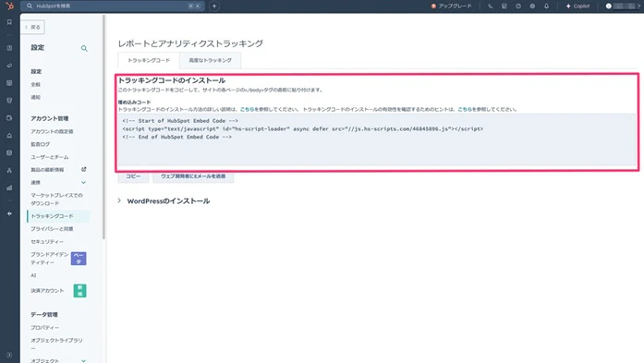644x363 pixels.
Task: Click the settings sidebar search magnifier icon
Action: coord(84,48)
